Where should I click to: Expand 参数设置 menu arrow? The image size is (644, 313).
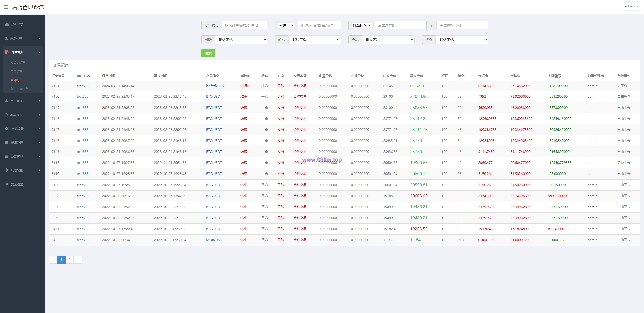click(x=40, y=115)
